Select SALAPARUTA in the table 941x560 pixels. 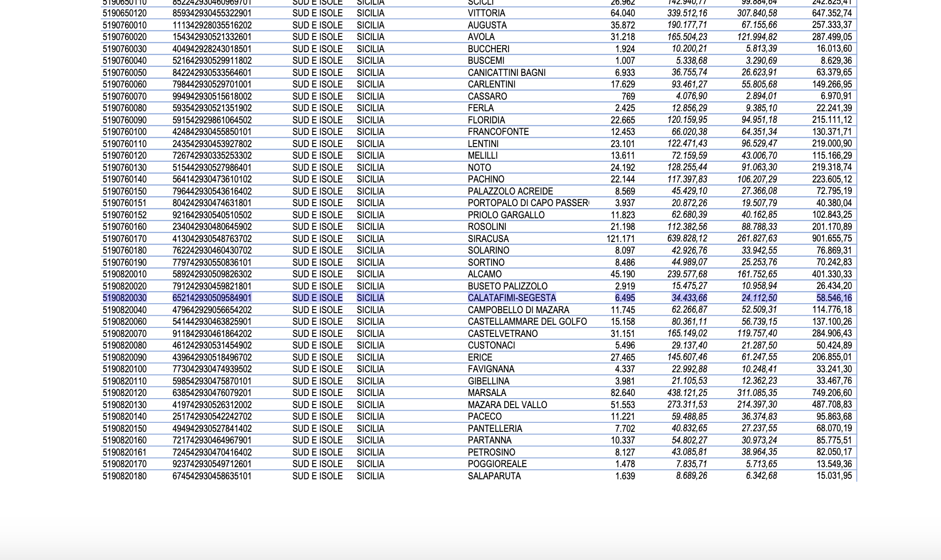tap(494, 476)
